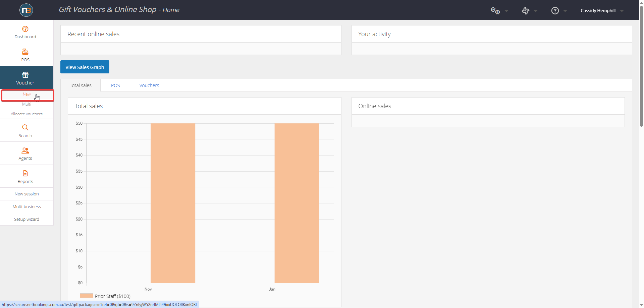Screen dimensions: 644x308
Task: Click the puzzle piece add-ons icon
Action: point(525,11)
